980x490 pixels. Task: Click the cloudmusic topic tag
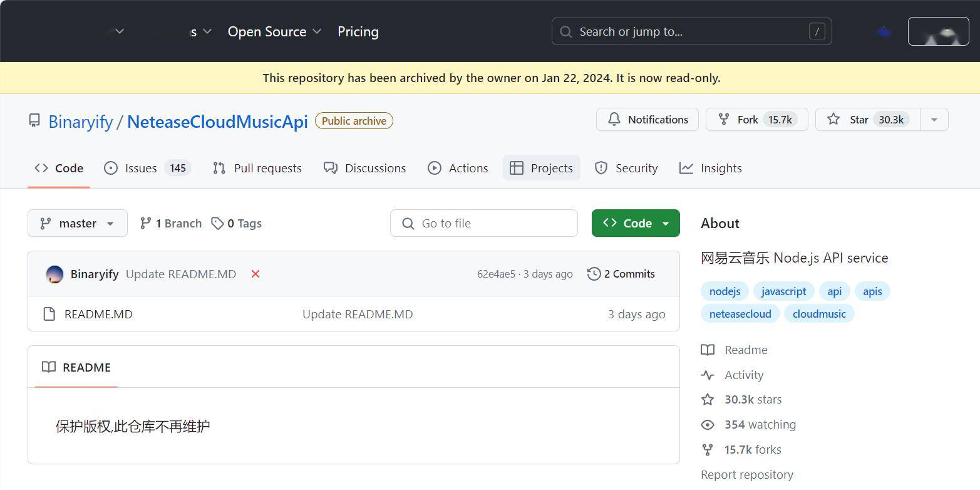click(819, 314)
